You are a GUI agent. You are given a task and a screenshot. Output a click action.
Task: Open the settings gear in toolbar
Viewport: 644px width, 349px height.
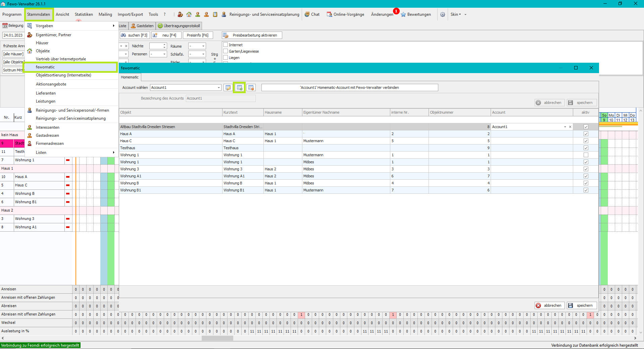(443, 14)
